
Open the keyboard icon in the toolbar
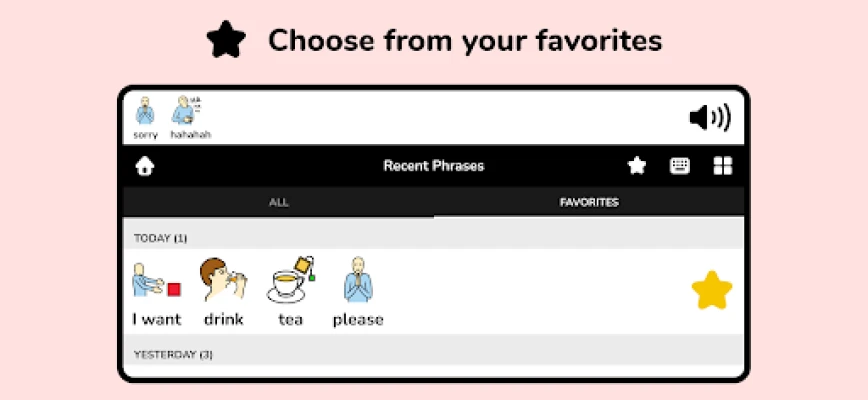pos(680,166)
